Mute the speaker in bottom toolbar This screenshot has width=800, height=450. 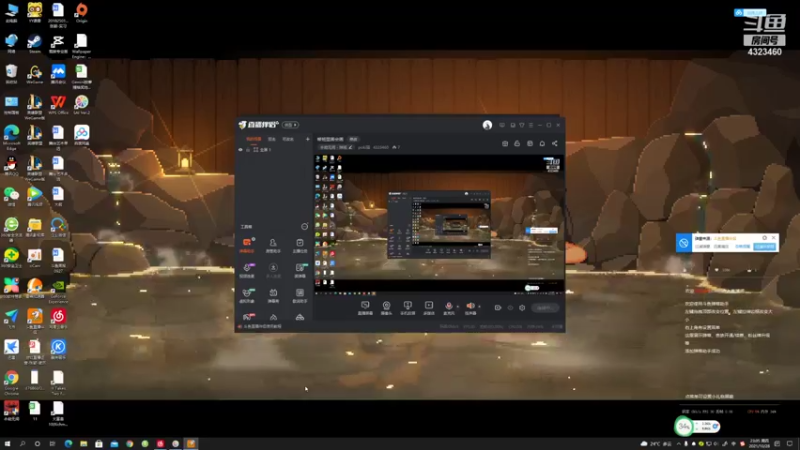470,308
